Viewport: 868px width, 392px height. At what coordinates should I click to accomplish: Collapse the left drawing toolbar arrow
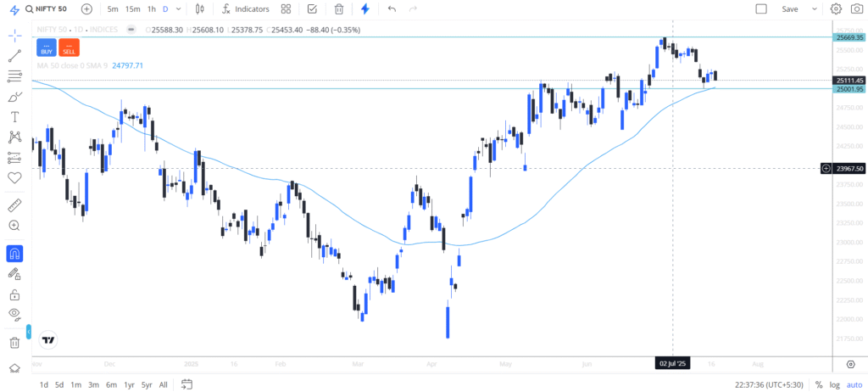(29, 332)
